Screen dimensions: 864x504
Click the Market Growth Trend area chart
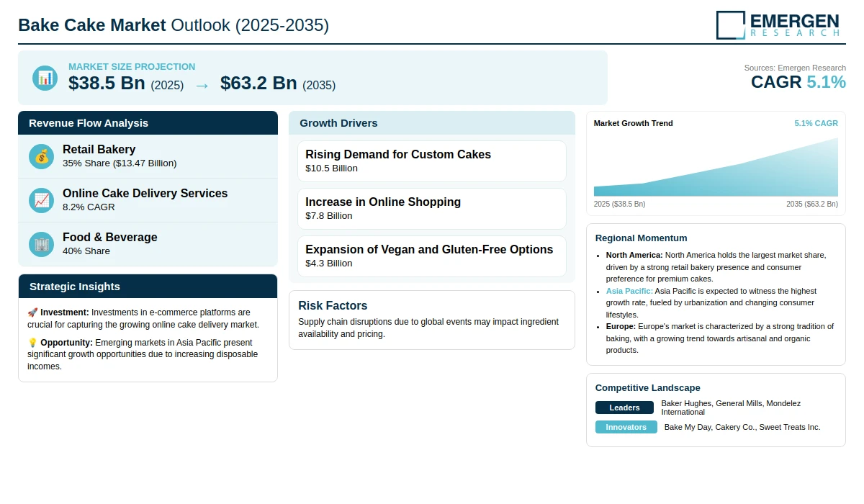(716, 167)
